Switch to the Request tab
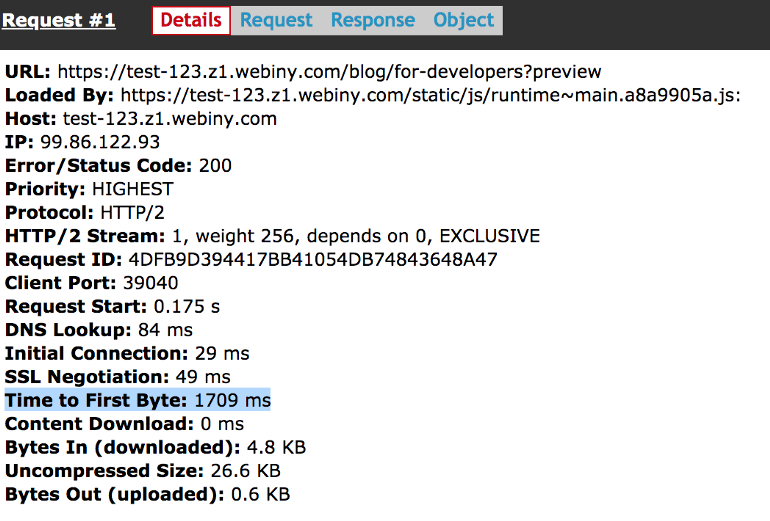Image resolution: width=770 pixels, height=521 pixels. point(276,20)
